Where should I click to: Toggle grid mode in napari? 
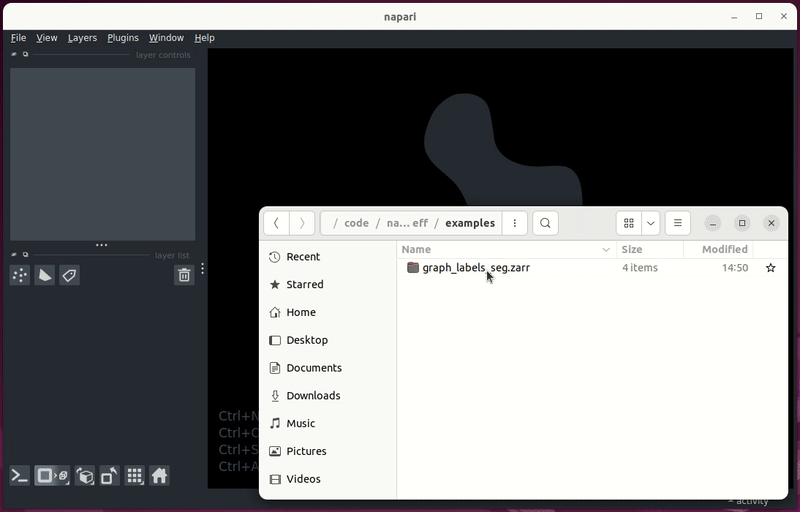pos(135,476)
